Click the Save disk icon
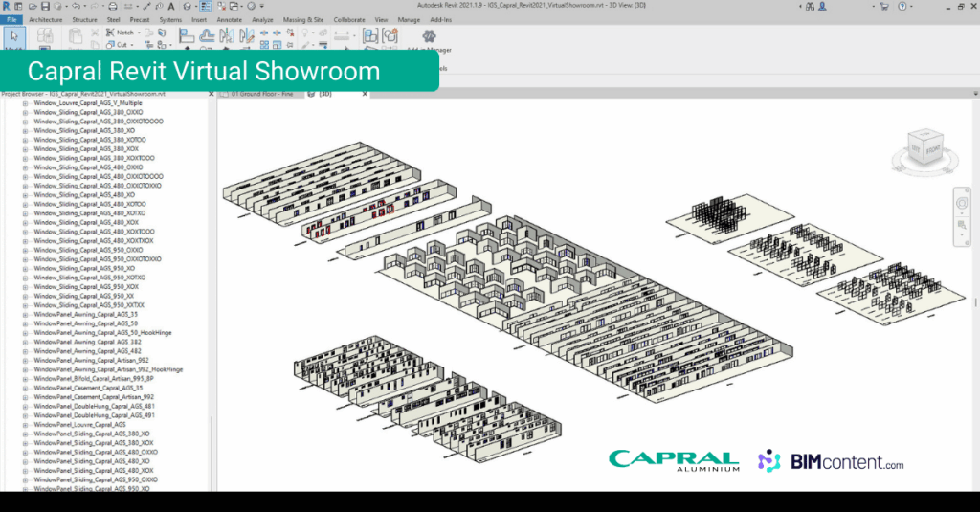 pos(46,7)
